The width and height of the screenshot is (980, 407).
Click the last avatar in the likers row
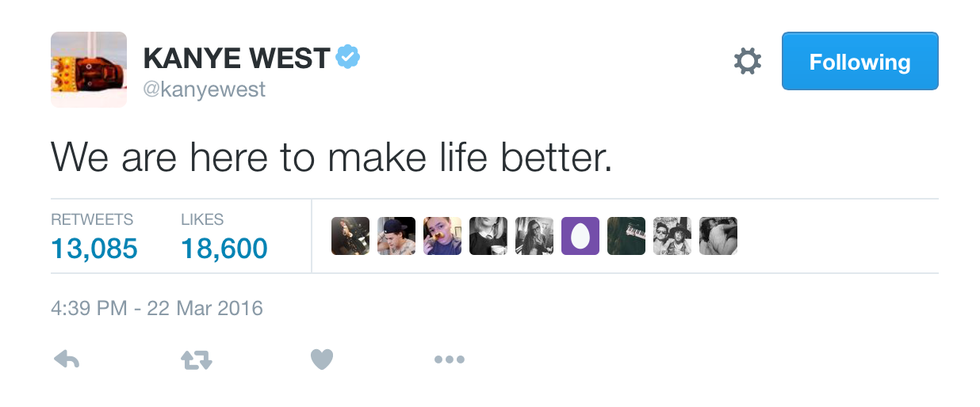tap(718, 236)
